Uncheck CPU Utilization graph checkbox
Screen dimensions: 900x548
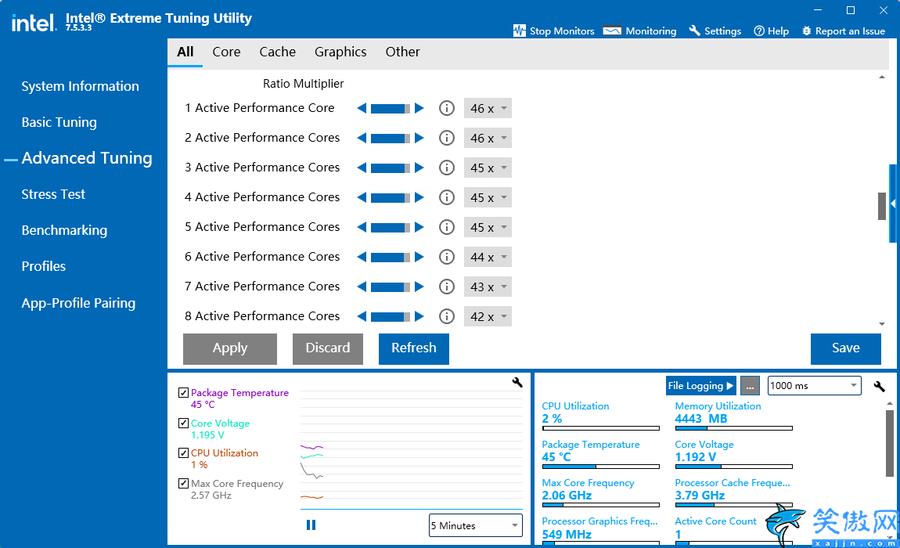coord(184,453)
